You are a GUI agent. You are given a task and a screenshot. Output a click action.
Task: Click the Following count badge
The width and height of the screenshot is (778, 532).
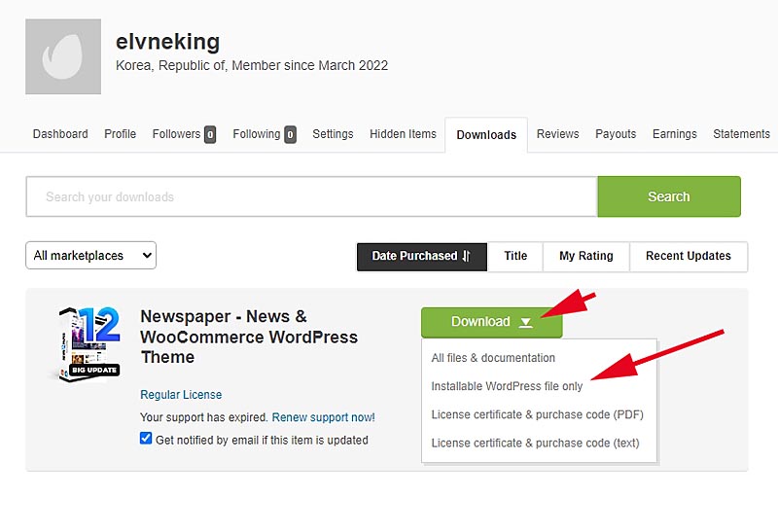(290, 134)
